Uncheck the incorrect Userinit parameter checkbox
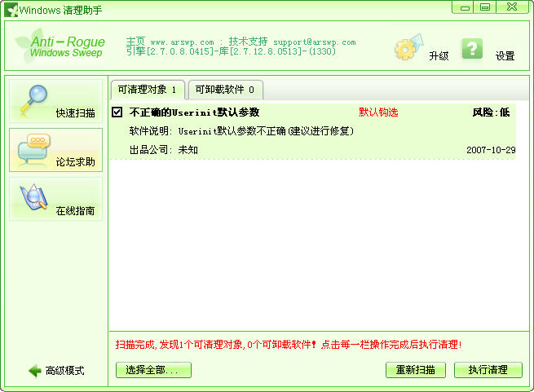This screenshot has height=392, width=534. point(117,112)
